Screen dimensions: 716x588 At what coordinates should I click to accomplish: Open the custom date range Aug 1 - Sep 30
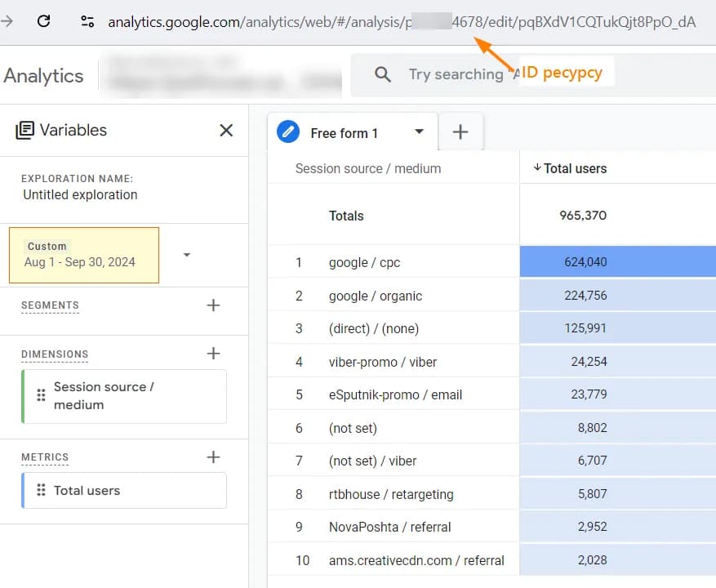click(84, 255)
